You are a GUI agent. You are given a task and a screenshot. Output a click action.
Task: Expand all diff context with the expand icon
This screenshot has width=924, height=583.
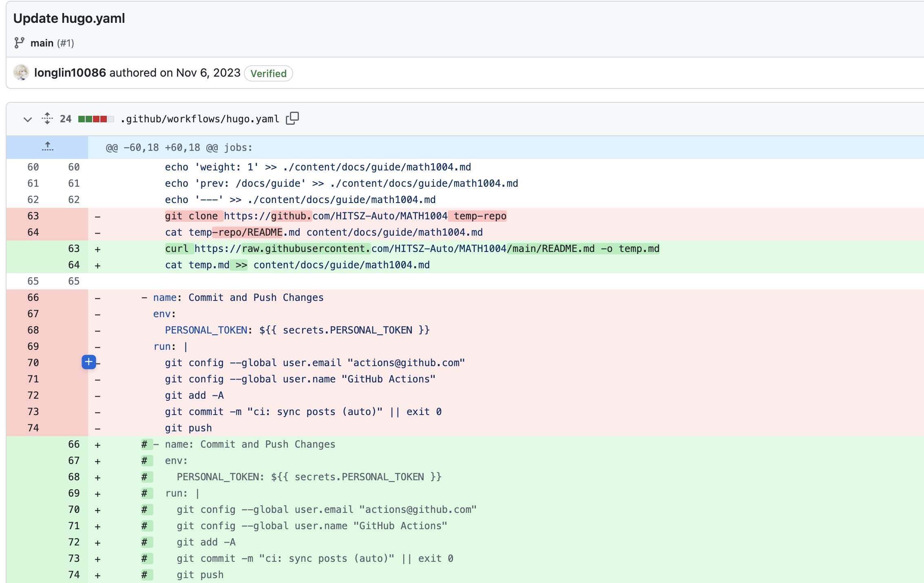click(47, 119)
